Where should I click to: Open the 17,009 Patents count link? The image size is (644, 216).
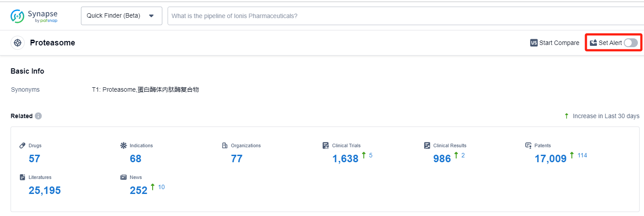(x=550, y=159)
